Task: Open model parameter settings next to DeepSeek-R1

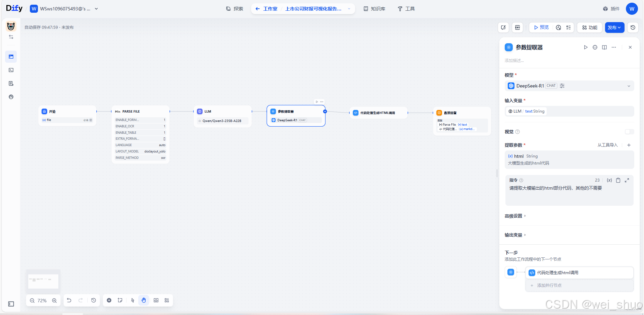Action: coord(562,86)
